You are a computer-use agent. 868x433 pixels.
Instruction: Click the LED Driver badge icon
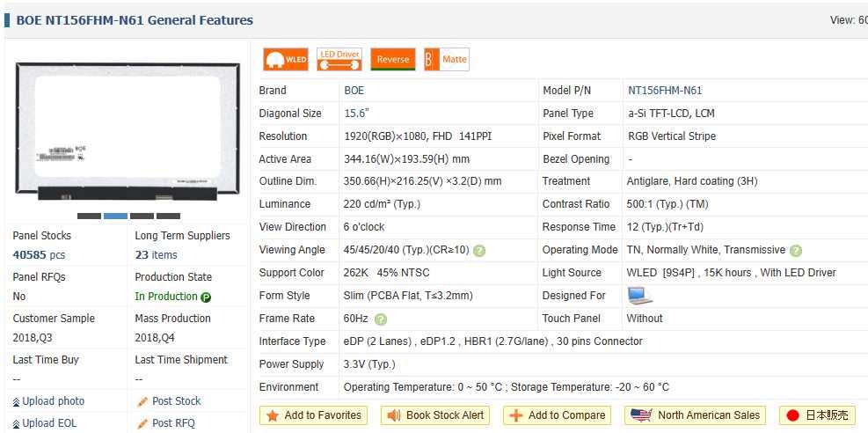[339, 59]
